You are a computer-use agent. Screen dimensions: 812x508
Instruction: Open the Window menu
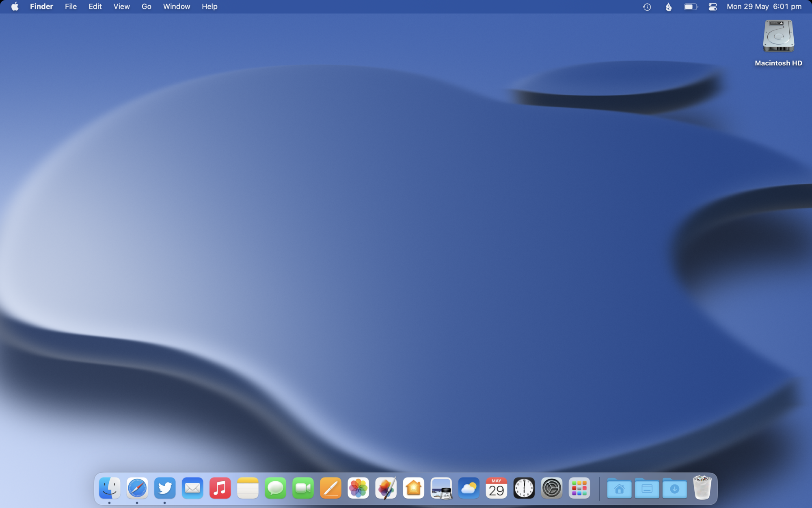click(177, 7)
